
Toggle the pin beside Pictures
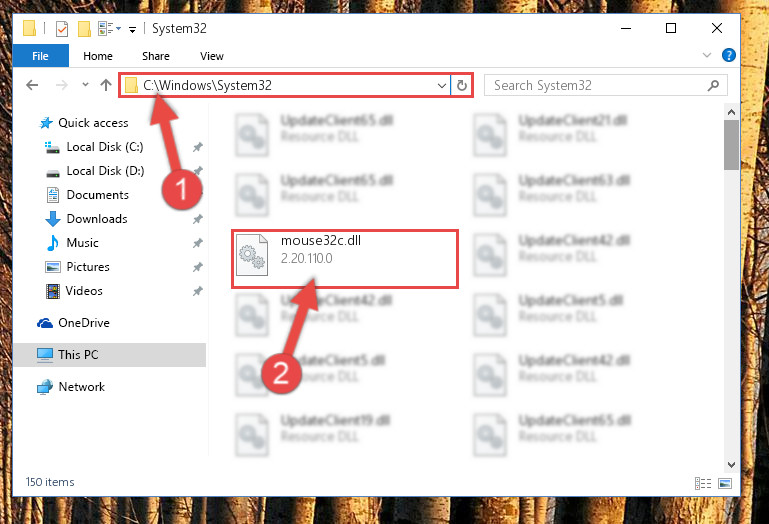(x=198, y=267)
